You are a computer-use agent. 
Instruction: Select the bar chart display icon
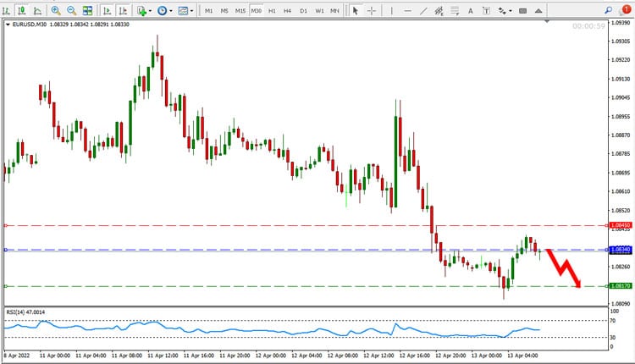tap(6, 10)
